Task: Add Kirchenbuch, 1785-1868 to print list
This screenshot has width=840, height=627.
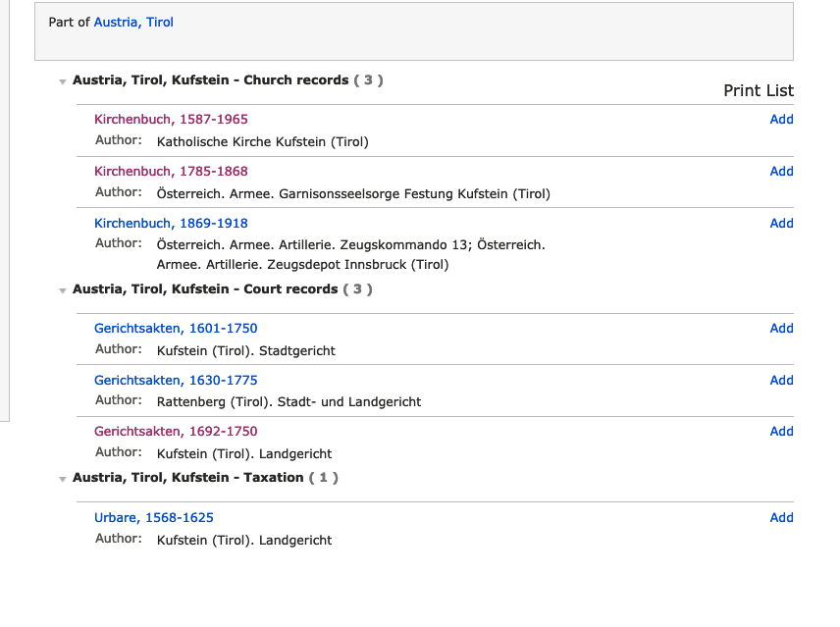Action: (781, 171)
